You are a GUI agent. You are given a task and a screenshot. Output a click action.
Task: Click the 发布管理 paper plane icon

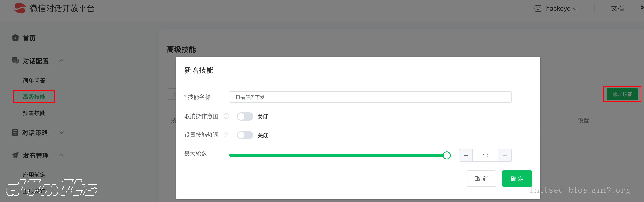[x=15, y=155]
